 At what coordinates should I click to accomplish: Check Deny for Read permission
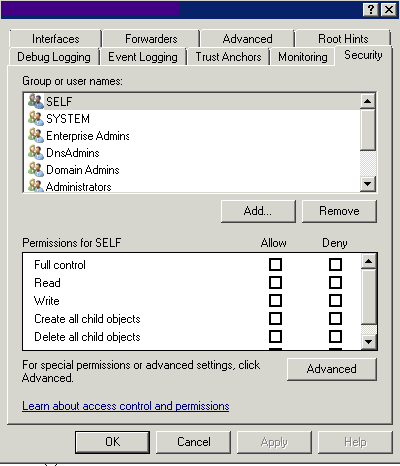(x=335, y=283)
